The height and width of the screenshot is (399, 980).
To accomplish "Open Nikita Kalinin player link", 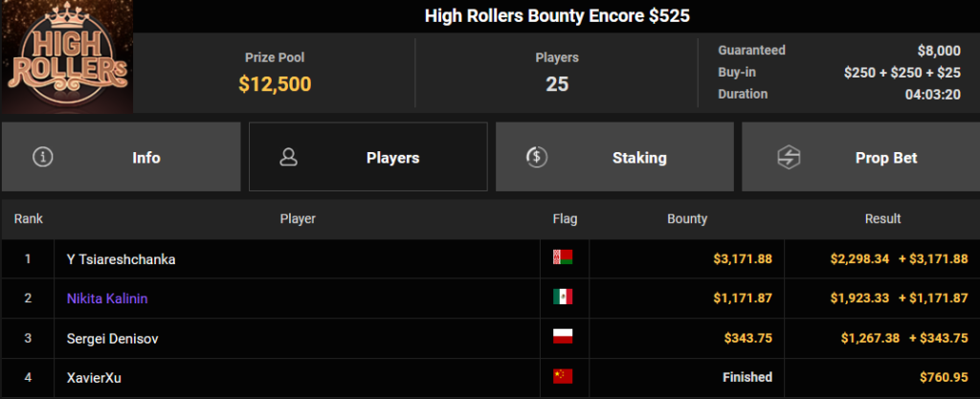I will tap(107, 299).
